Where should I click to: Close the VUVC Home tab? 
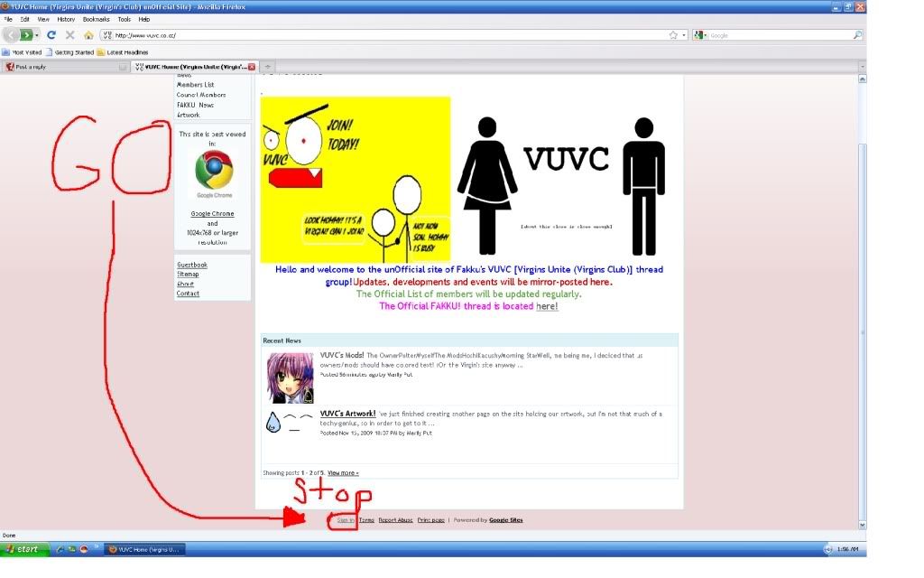click(x=252, y=67)
